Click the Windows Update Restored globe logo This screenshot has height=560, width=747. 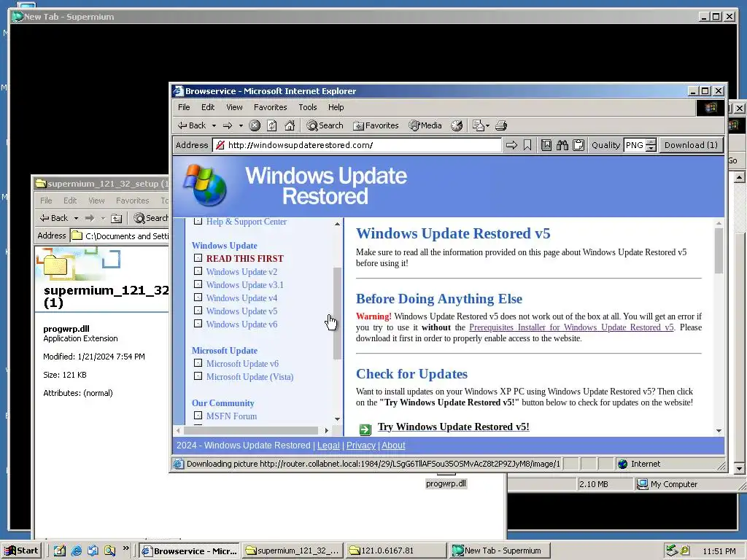pyautogui.click(x=205, y=186)
